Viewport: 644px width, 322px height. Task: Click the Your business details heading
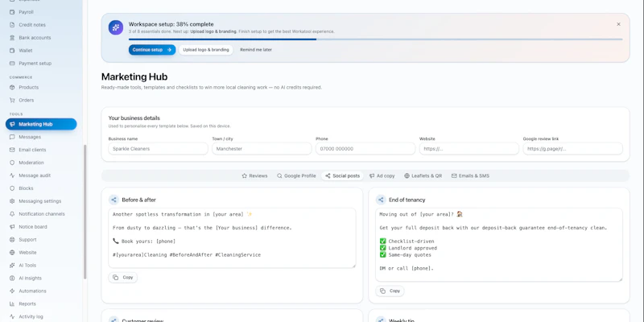(x=134, y=118)
